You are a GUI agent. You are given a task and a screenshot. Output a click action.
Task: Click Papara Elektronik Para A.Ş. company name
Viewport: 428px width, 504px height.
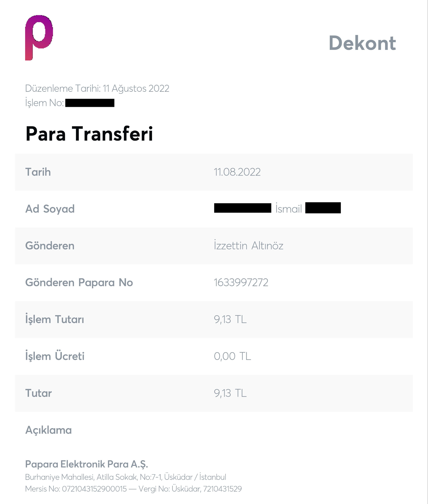(87, 464)
